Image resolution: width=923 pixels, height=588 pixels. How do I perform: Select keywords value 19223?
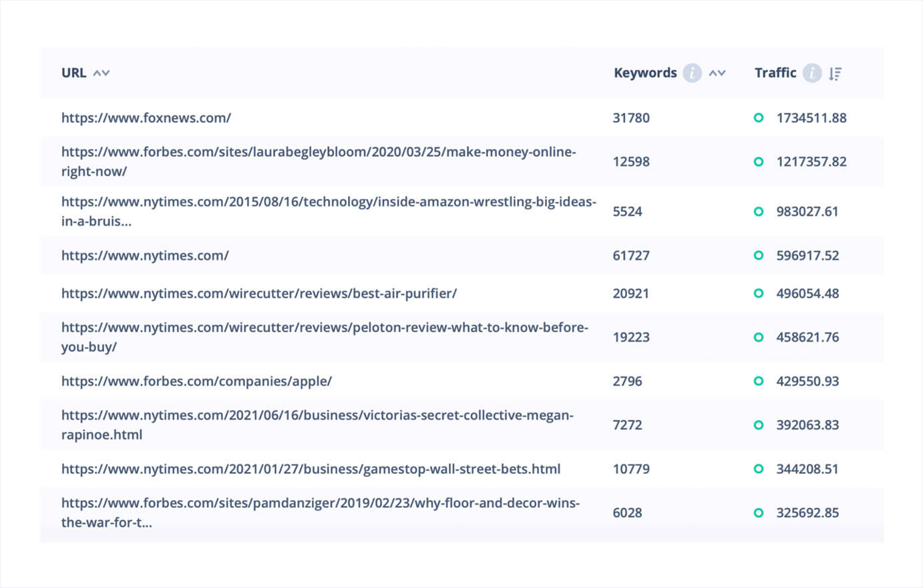631,337
